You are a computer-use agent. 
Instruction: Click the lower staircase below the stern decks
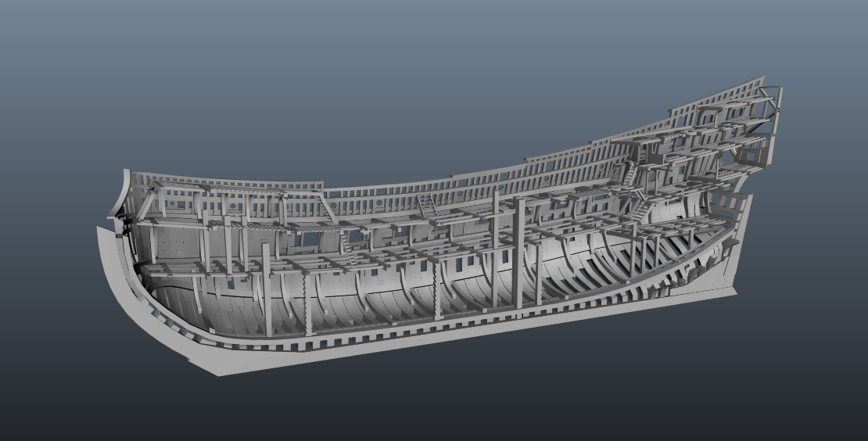pos(640,210)
